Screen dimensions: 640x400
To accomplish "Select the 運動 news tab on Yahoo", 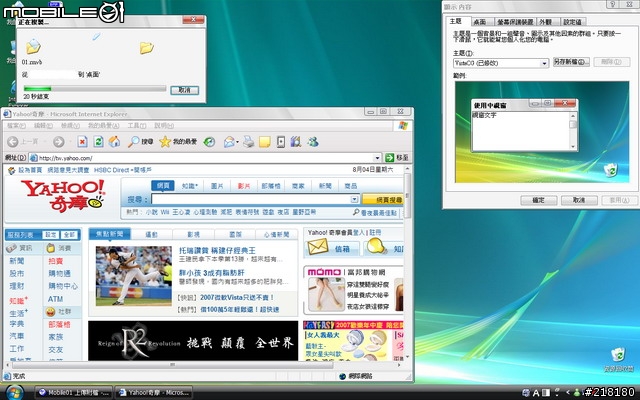I will click(151, 235).
